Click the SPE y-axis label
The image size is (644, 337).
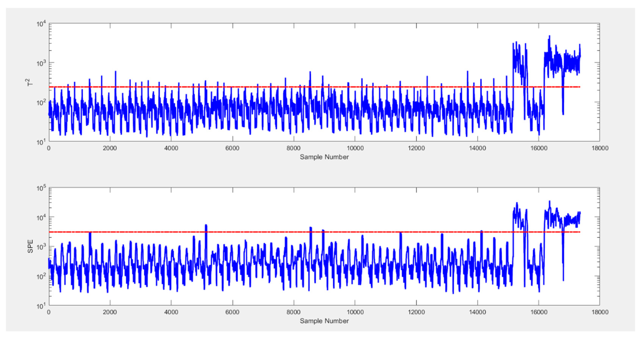[30, 246]
